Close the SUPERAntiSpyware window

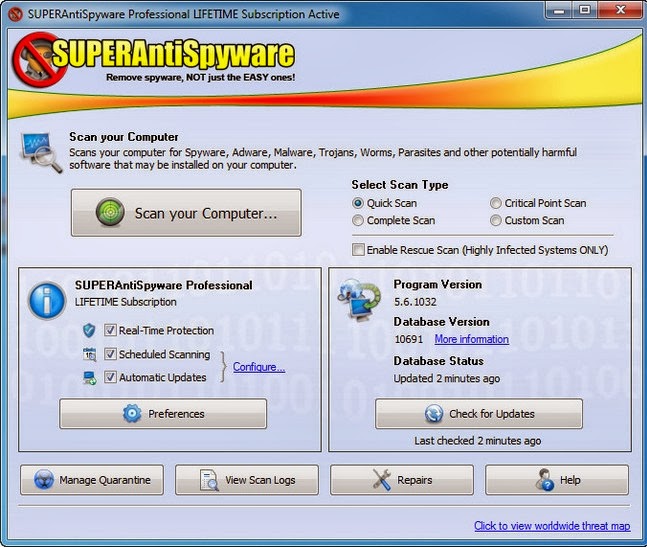click(x=620, y=10)
